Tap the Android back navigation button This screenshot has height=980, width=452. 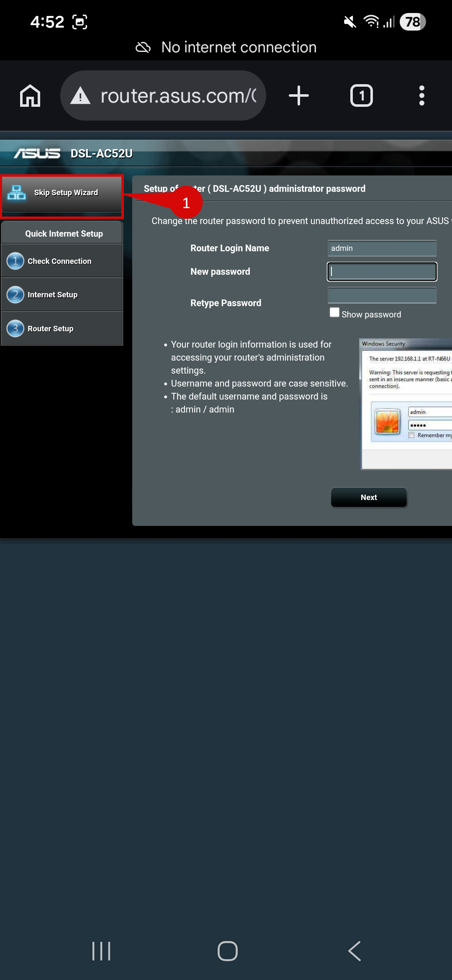point(354,951)
